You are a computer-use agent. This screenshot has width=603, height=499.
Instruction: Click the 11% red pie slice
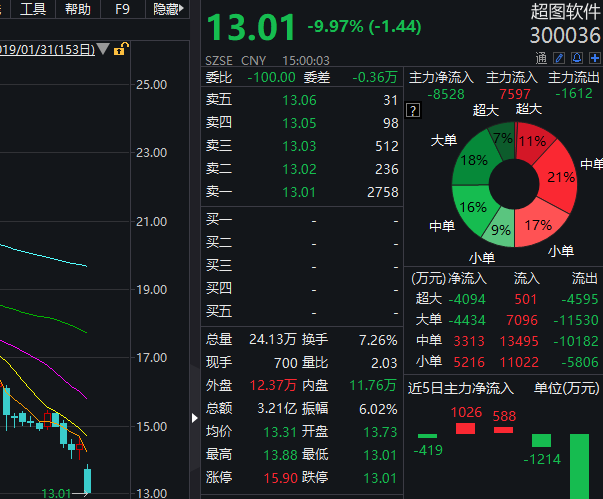533,141
